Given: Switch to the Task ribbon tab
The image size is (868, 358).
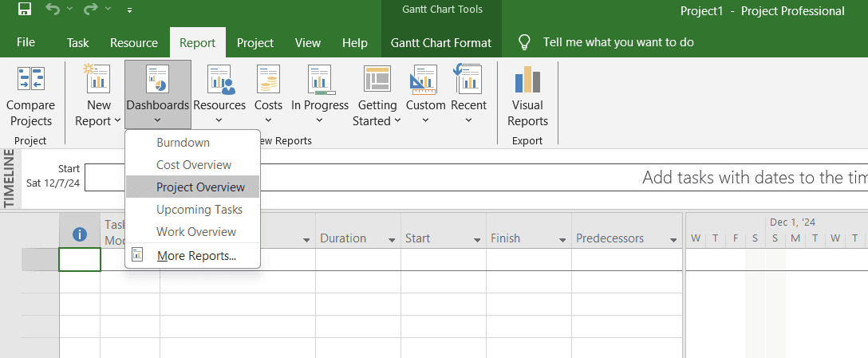Looking at the screenshot, I should tap(77, 42).
